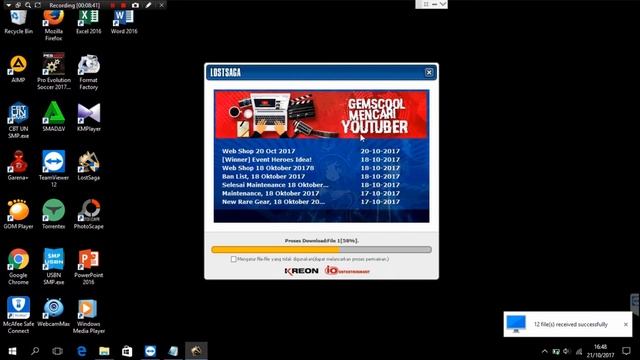
Task: Open the volume control in system tray
Action: (567, 351)
